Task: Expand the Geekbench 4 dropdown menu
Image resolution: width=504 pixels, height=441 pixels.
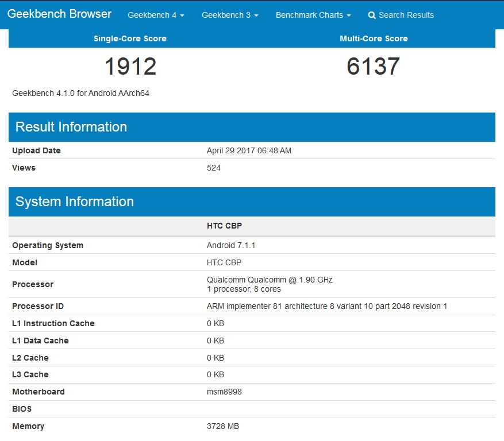Action: tap(156, 15)
